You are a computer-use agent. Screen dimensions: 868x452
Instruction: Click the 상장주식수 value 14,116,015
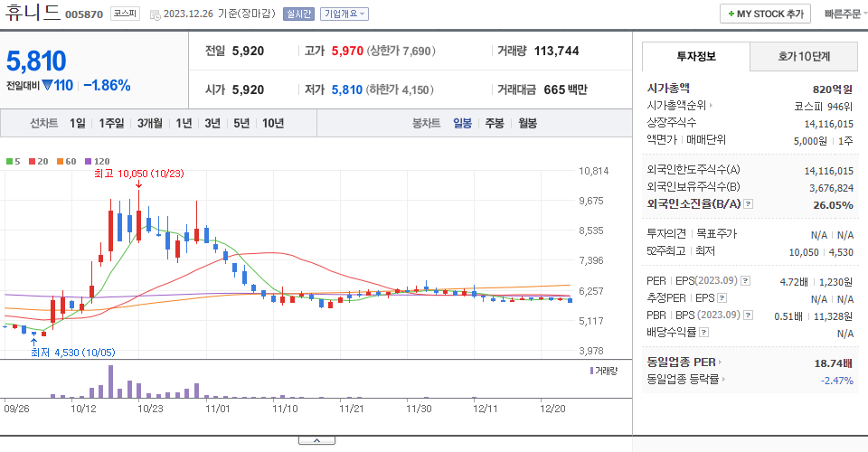(829, 124)
